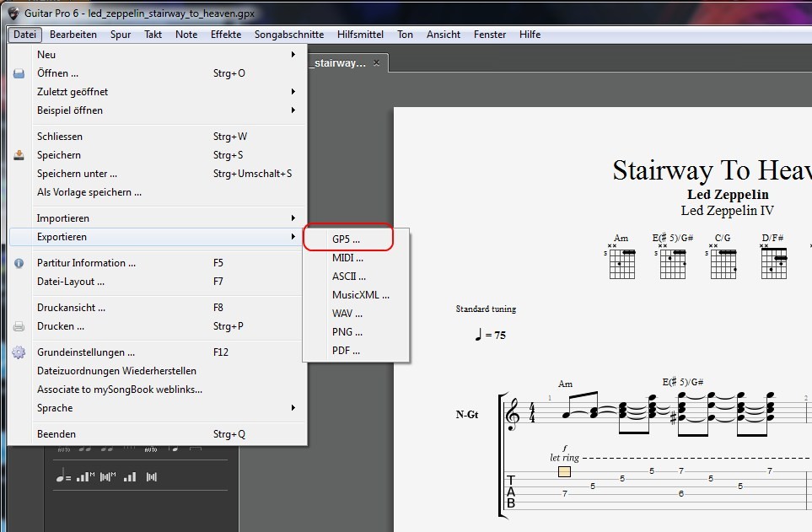
Task: Open Partitur Information
Action: [x=155, y=263]
